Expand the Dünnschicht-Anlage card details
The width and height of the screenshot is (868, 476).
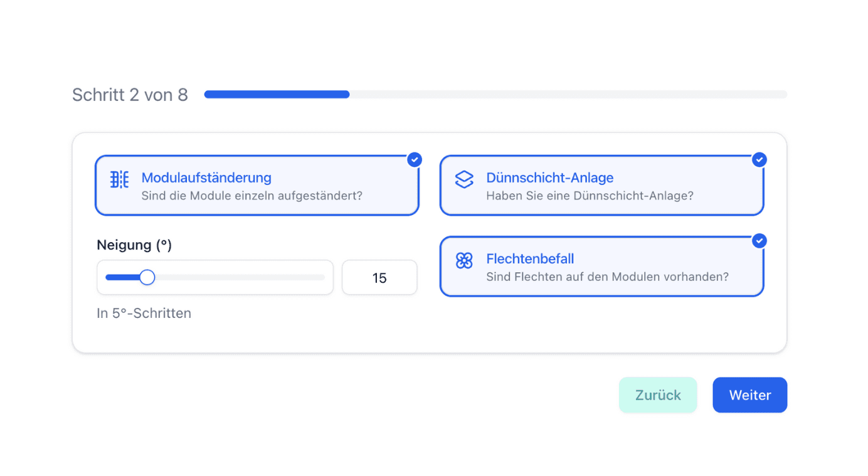pyautogui.click(x=601, y=185)
